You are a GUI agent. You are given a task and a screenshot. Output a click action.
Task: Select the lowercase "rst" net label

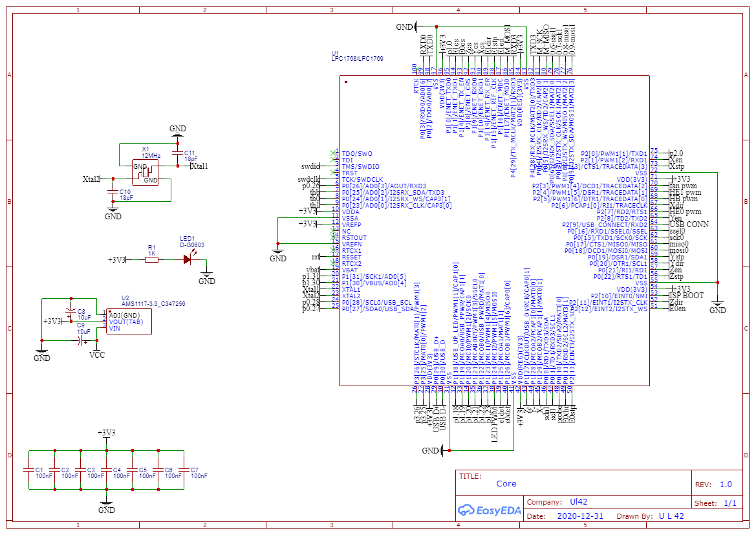(316, 257)
